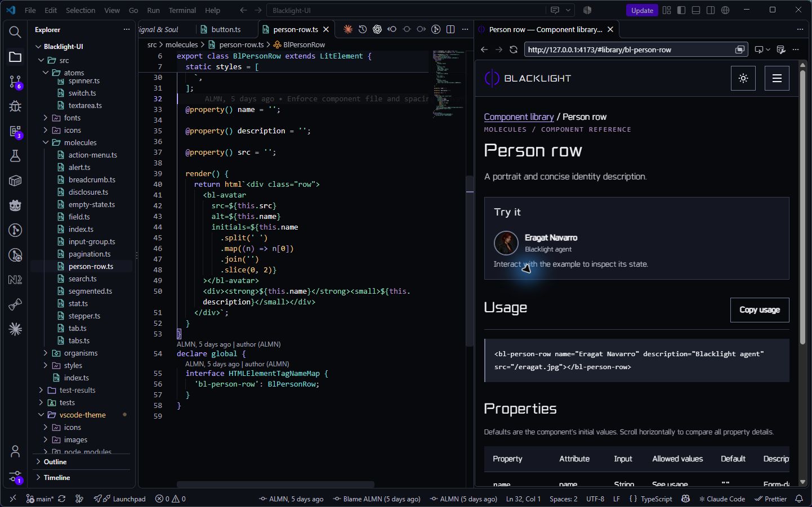Viewport: 812px width, 507px height.
Task: Open the Source Control view
Action: coord(15,82)
